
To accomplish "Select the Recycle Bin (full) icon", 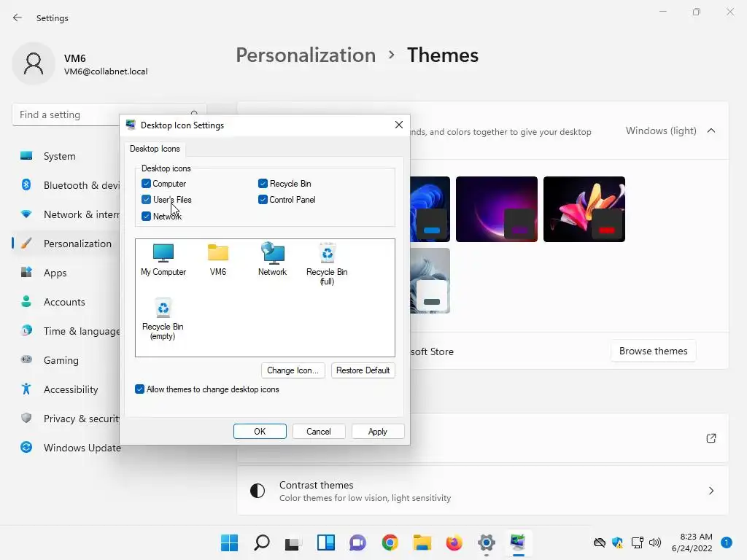I will [x=327, y=264].
